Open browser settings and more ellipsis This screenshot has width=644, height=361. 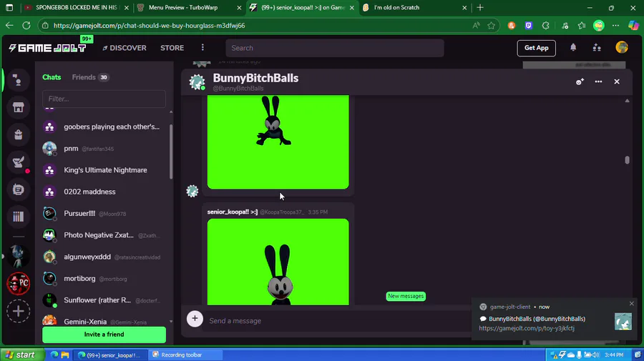click(x=615, y=26)
